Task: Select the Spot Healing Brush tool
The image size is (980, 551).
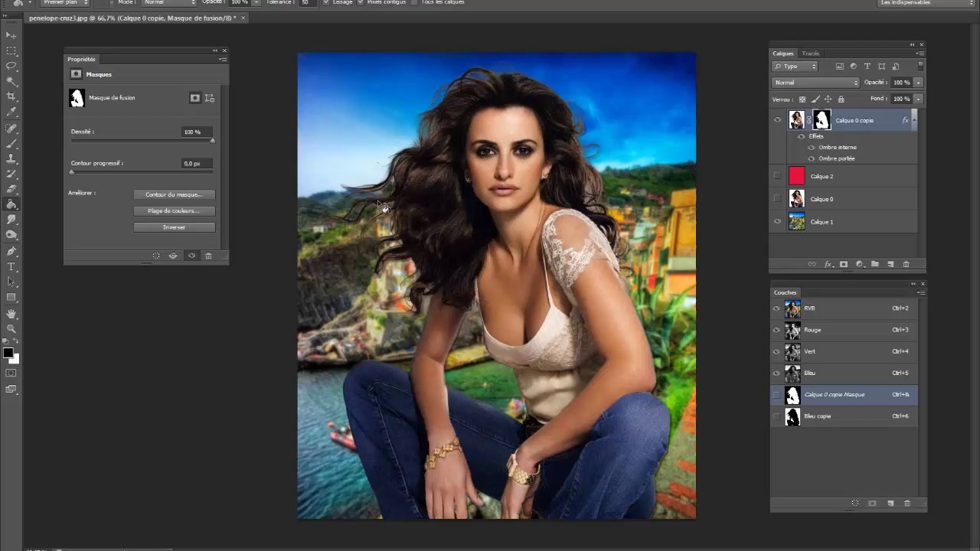Action: pyautogui.click(x=11, y=128)
